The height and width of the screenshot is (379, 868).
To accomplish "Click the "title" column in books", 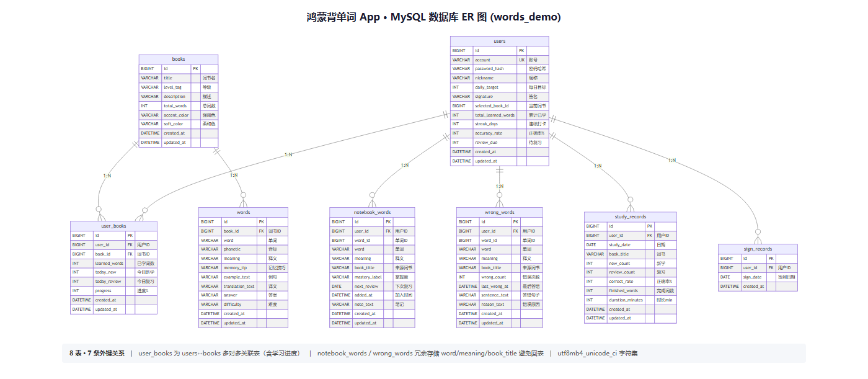I will 179,78.
